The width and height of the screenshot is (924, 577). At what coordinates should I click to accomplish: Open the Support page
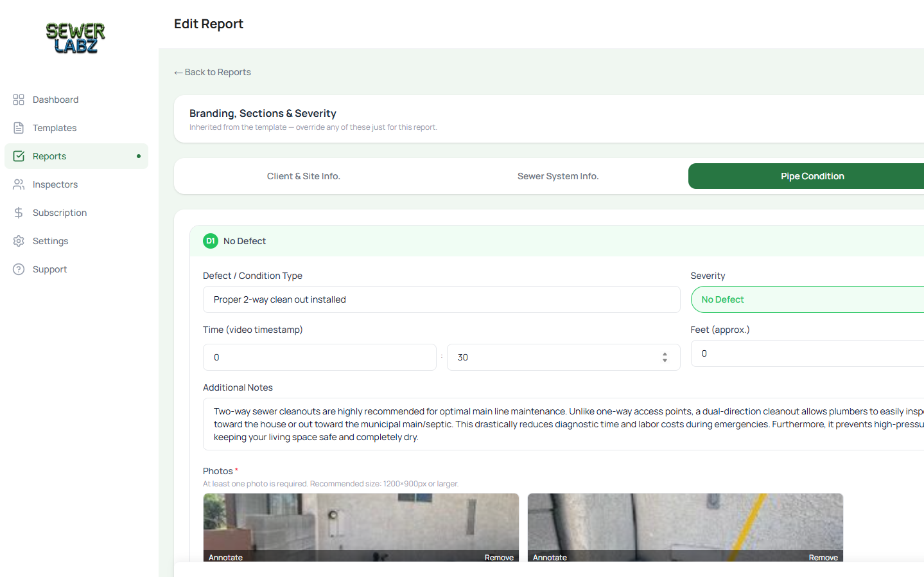(x=76, y=269)
